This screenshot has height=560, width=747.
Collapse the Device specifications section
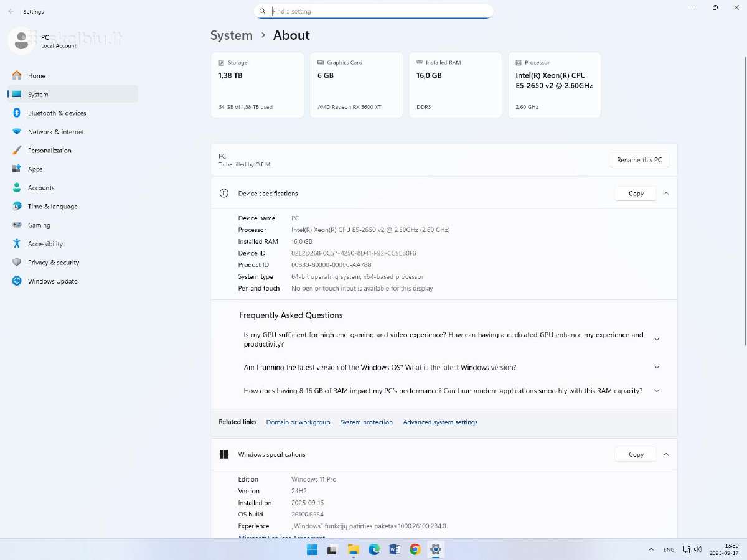click(x=666, y=194)
